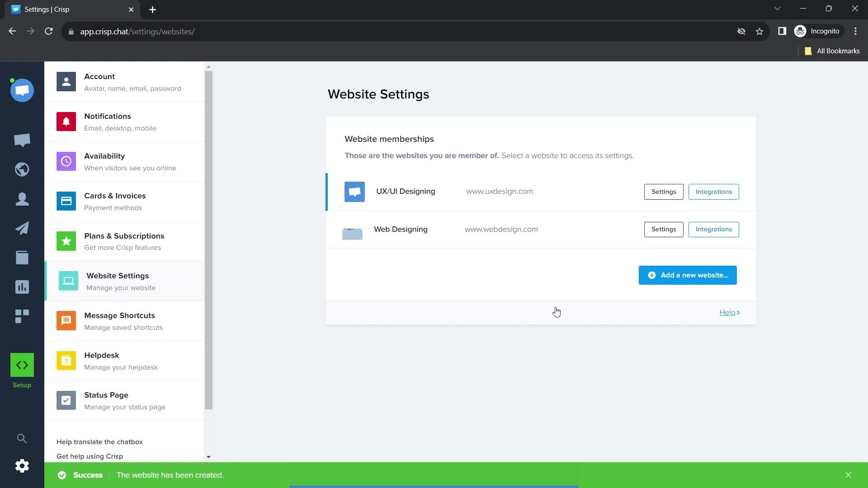
Task: Click the Message Shortcuts icon
Action: pyautogui.click(x=66, y=320)
